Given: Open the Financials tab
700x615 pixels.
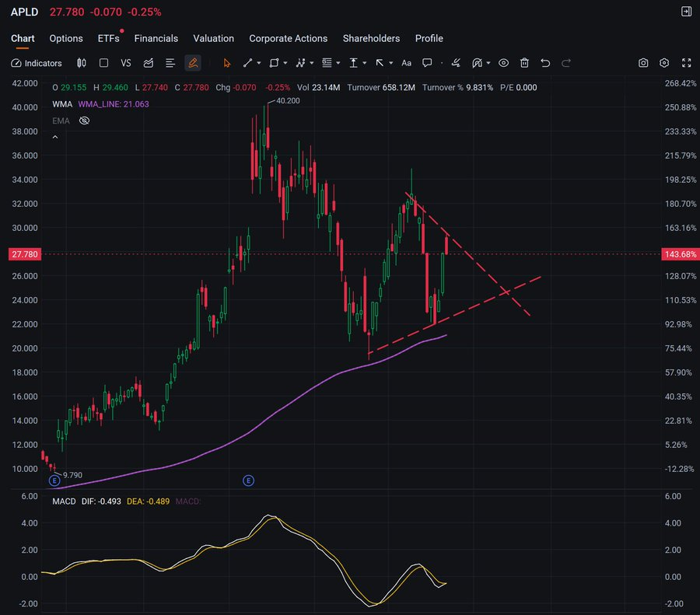Looking at the screenshot, I should pos(156,38).
